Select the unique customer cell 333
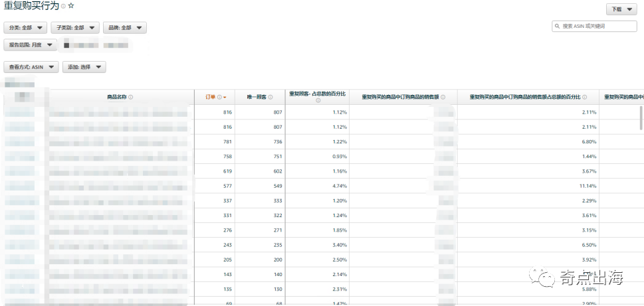Image resolution: width=644 pixels, height=306 pixels. tap(278, 200)
